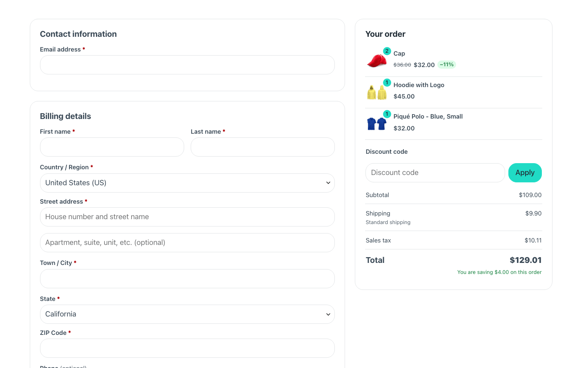Viewport: 588px width, 368px height.
Task: Focus the Town / City field
Action: (187, 278)
